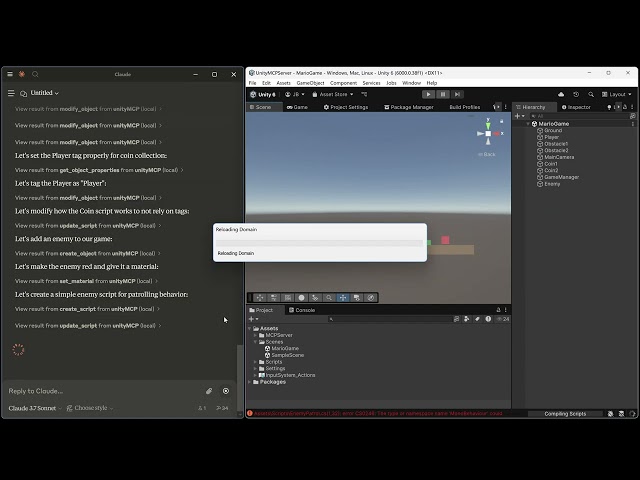Click the Unity 6 logo button
The height and width of the screenshot is (480, 640).
pos(263,94)
